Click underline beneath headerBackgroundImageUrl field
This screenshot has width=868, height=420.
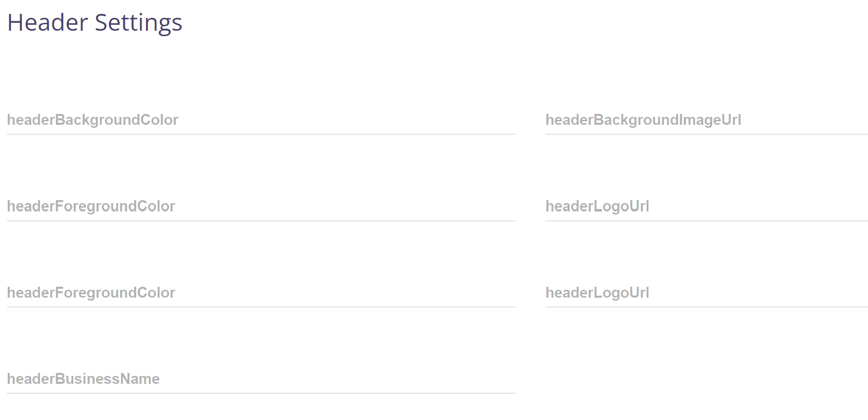click(x=707, y=134)
